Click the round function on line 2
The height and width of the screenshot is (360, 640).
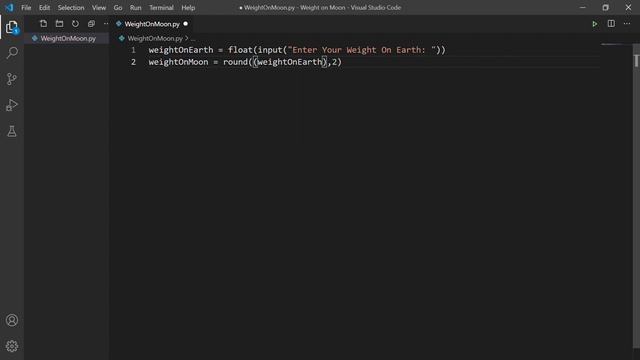pyautogui.click(x=236, y=62)
